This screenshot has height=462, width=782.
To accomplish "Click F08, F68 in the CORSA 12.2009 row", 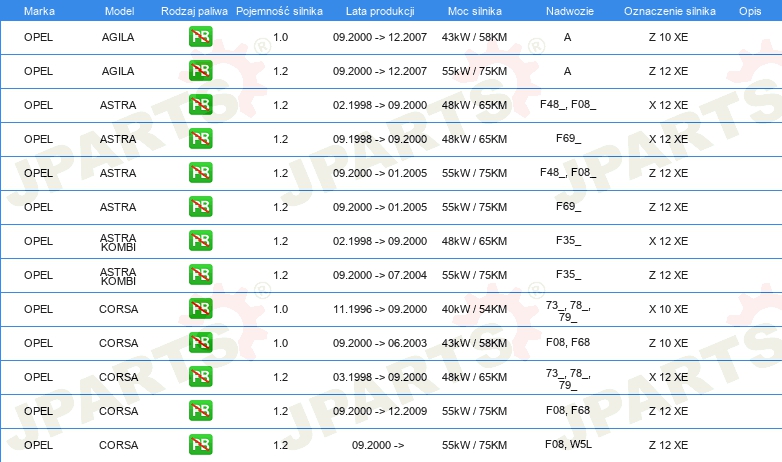I will tap(568, 410).
